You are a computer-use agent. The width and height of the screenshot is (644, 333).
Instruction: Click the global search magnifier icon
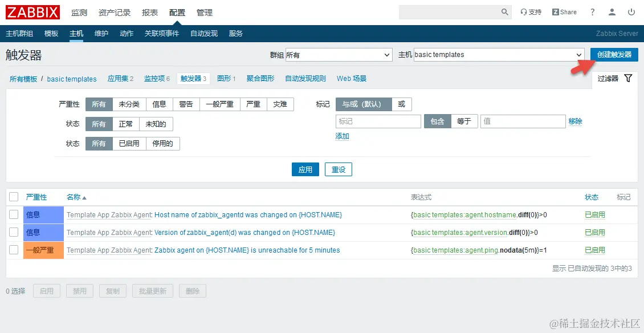point(504,11)
